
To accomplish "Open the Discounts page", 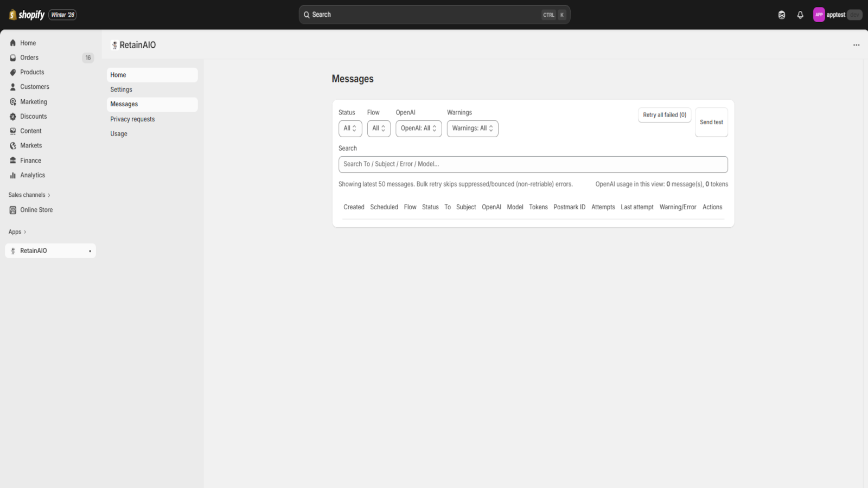I will tap(33, 116).
